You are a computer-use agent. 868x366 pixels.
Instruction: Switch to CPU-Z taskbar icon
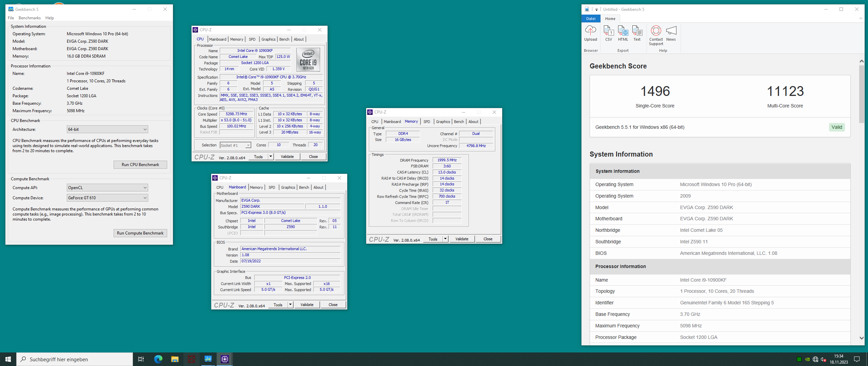tap(224, 359)
